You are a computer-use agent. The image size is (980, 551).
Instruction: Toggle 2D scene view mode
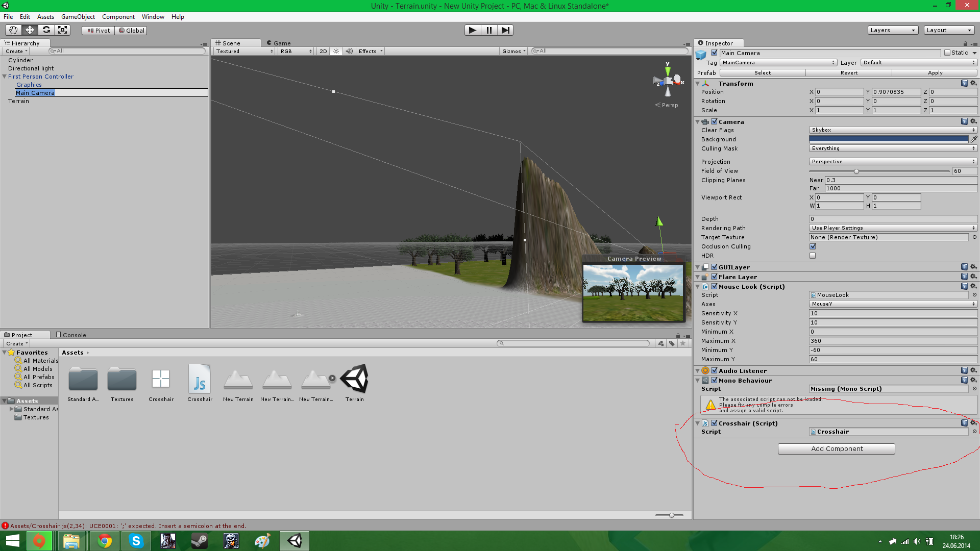pyautogui.click(x=323, y=51)
